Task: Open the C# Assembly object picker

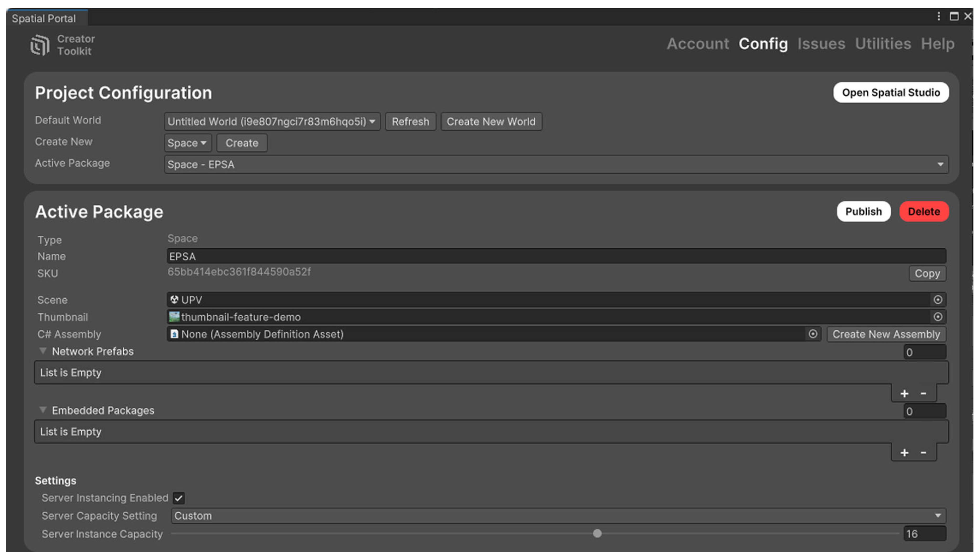Action: click(812, 334)
